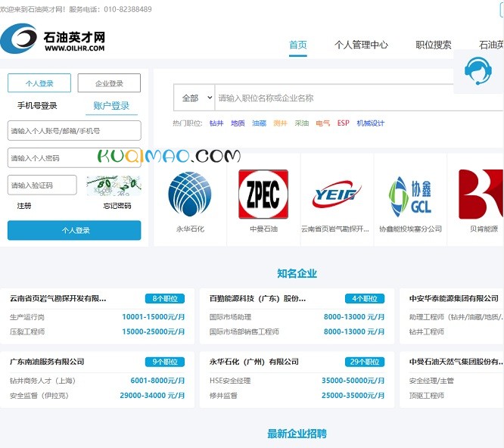Open 顶驱工程师 job listing
Viewport: 504px width, 448px height.
click(427, 395)
